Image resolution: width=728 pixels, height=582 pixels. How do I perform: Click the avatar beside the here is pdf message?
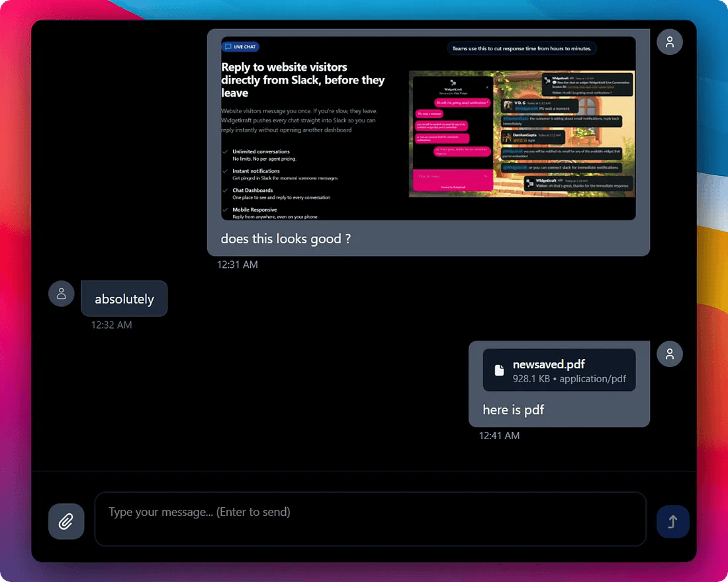669,354
